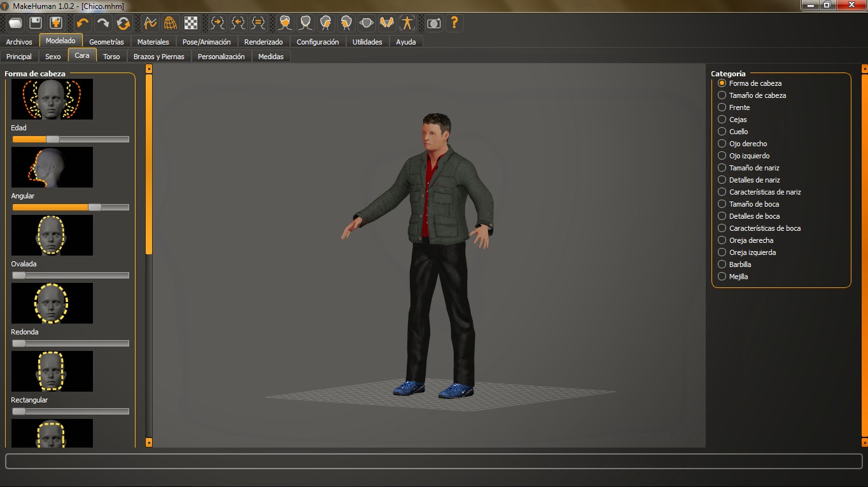The width and height of the screenshot is (868, 487).
Task: Select the rotate head left view icon
Action: point(237,23)
